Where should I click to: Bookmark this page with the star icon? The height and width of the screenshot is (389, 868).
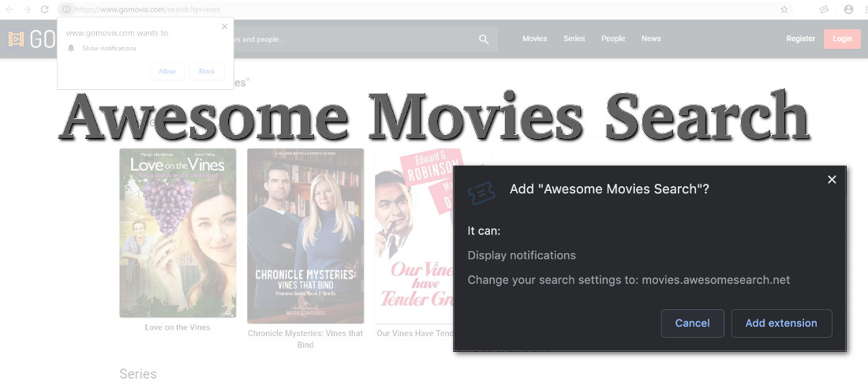pyautogui.click(x=784, y=9)
